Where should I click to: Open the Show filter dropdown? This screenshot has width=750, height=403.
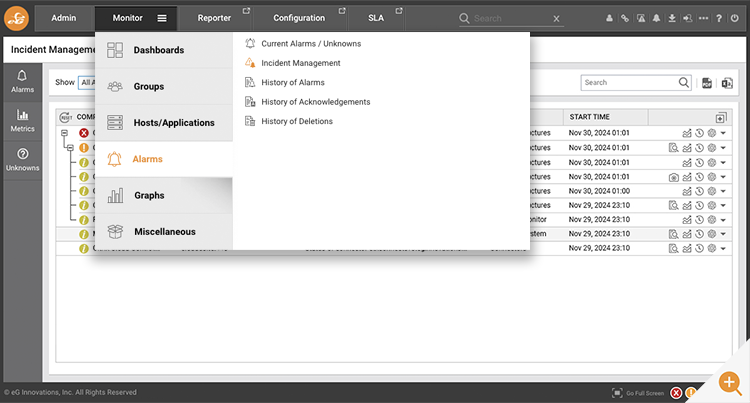pyautogui.click(x=87, y=82)
